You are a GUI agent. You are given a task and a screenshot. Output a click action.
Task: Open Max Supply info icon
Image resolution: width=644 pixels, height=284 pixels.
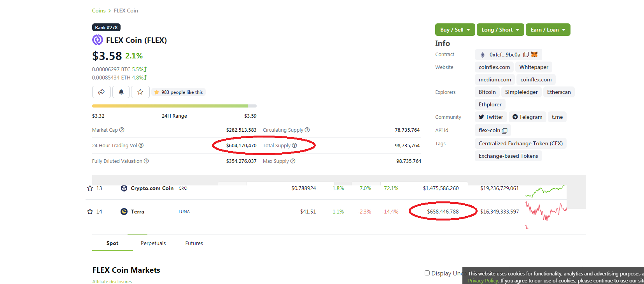tap(293, 161)
